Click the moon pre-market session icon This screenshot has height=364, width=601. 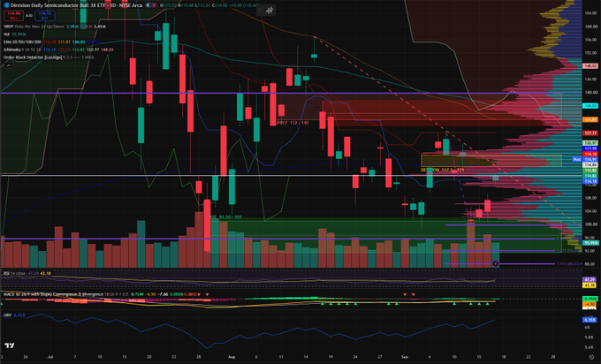[x=148, y=5]
